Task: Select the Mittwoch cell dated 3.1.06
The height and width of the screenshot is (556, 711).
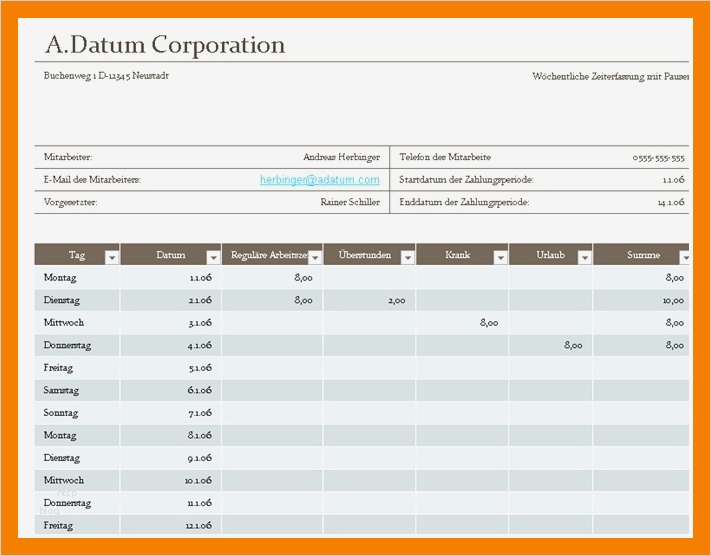Action: coord(77,322)
